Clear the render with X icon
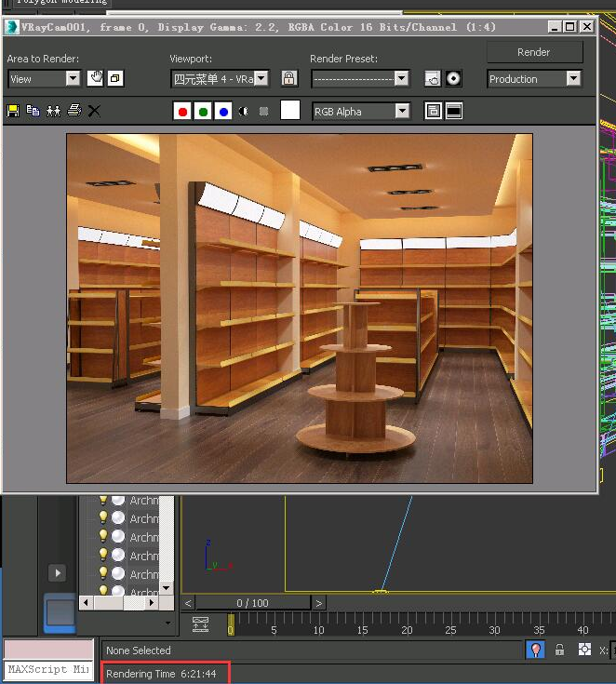The width and height of the screenshot is (616, 684). coord(94,111)
